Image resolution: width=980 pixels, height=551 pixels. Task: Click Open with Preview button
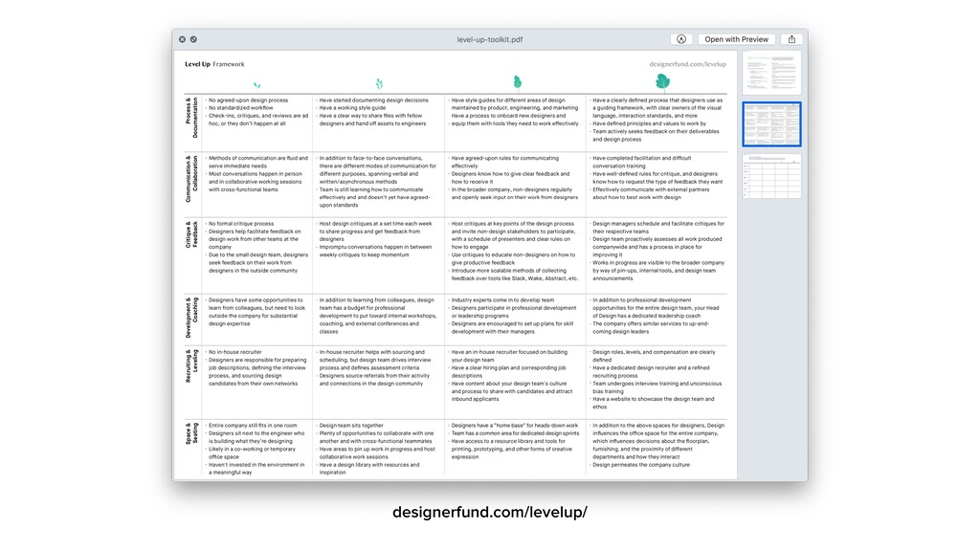point(736,39)
